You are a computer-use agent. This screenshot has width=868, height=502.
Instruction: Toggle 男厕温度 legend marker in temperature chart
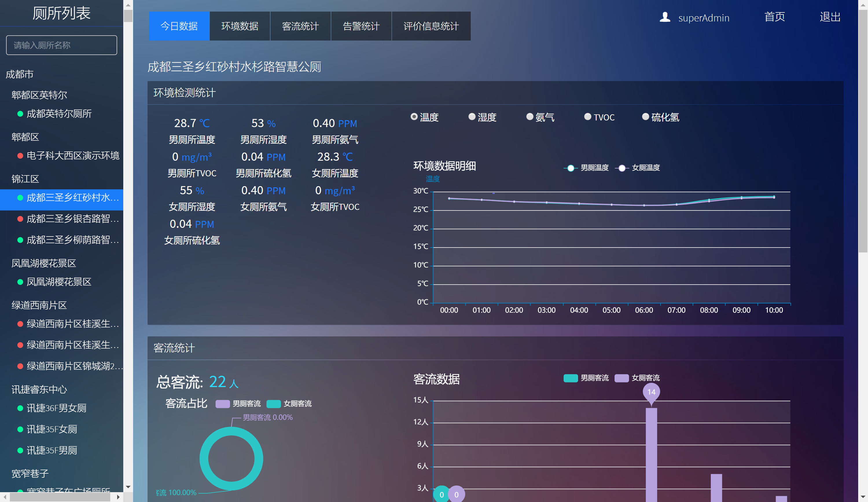(571, 168)
